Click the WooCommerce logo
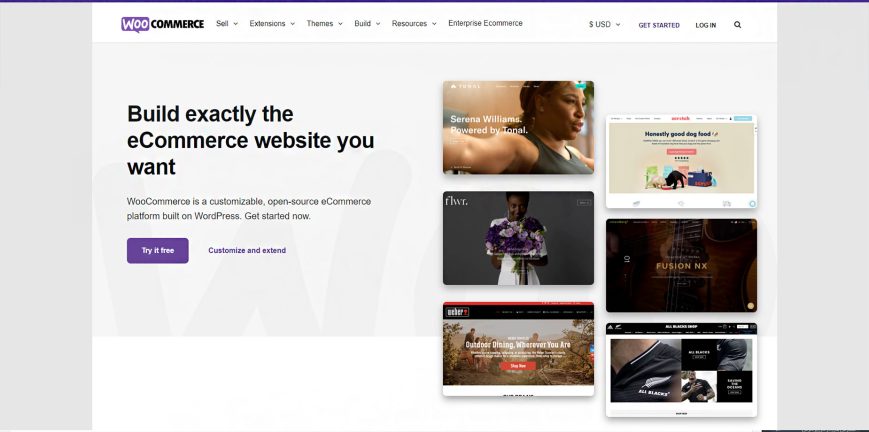 [x=162, y=24]
